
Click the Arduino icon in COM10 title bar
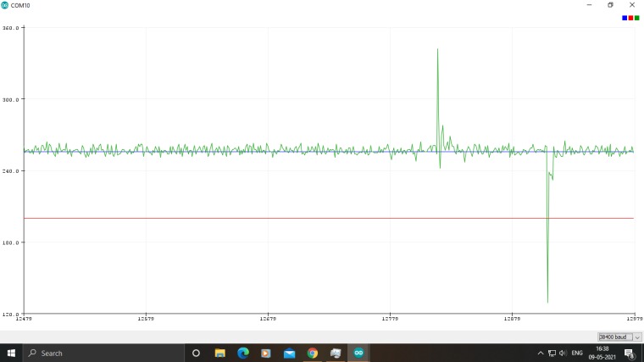[4, 5]
